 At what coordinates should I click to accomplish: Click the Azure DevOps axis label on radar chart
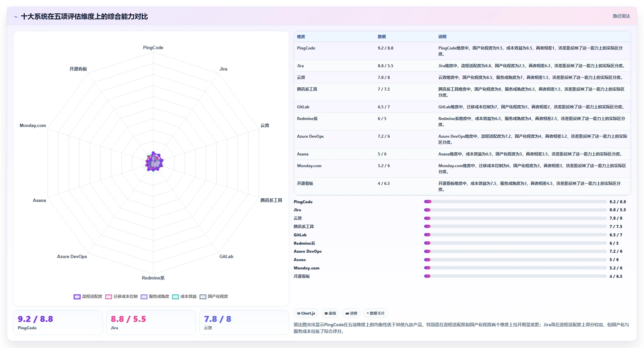(72, 257)
